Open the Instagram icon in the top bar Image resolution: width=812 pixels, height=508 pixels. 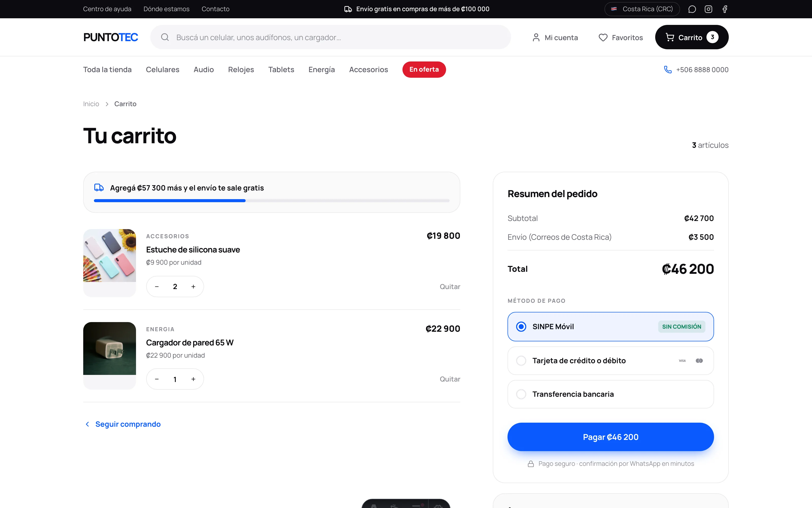point(708,9)
